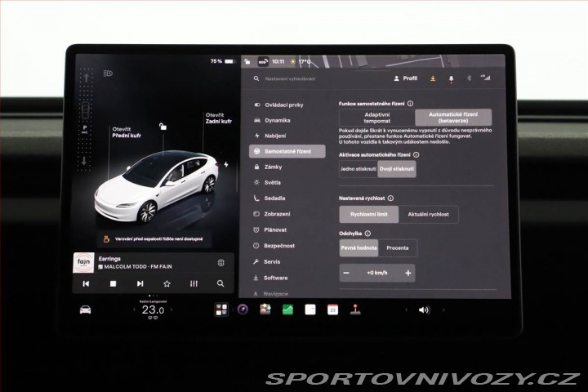Skip to the previous track
Image resolution: width=588 pixels, height=392 pixels.
86,283
